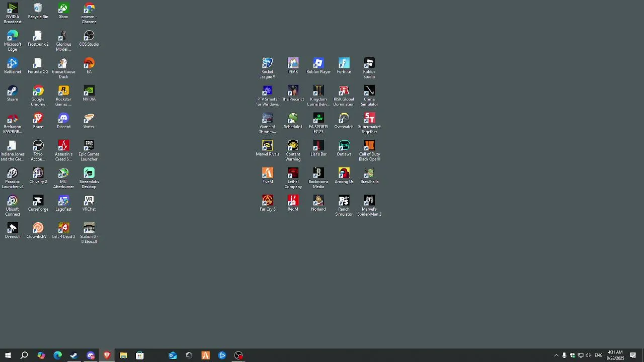Open Outlook from the taskbar
The image size is (644, 362).
pos(173,355)
